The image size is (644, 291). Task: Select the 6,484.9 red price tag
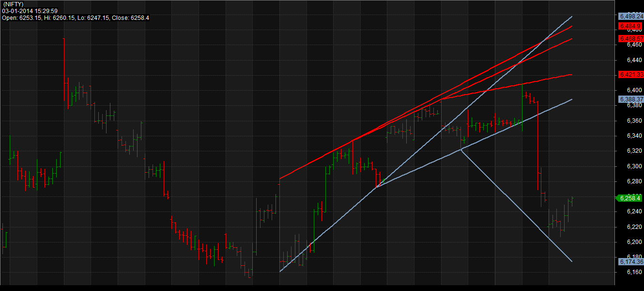pos(629,26)
